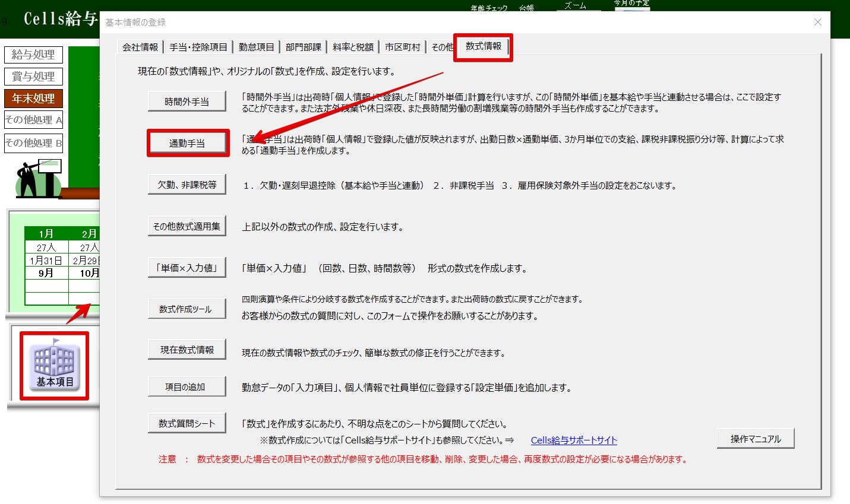850x504 pixels.
Task: Click the 1月 calendar cell
Action: point(46,233)
